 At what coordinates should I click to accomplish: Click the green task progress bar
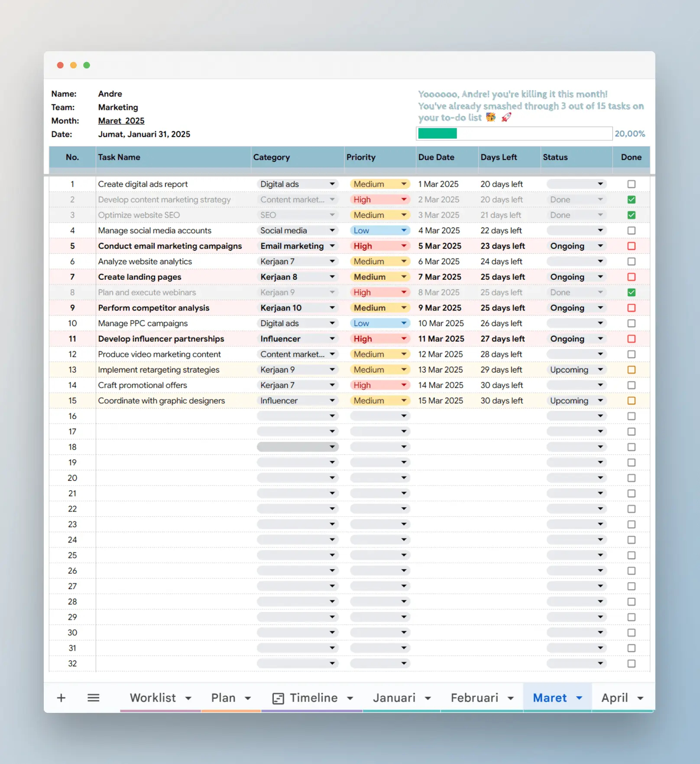pos(437,133)
